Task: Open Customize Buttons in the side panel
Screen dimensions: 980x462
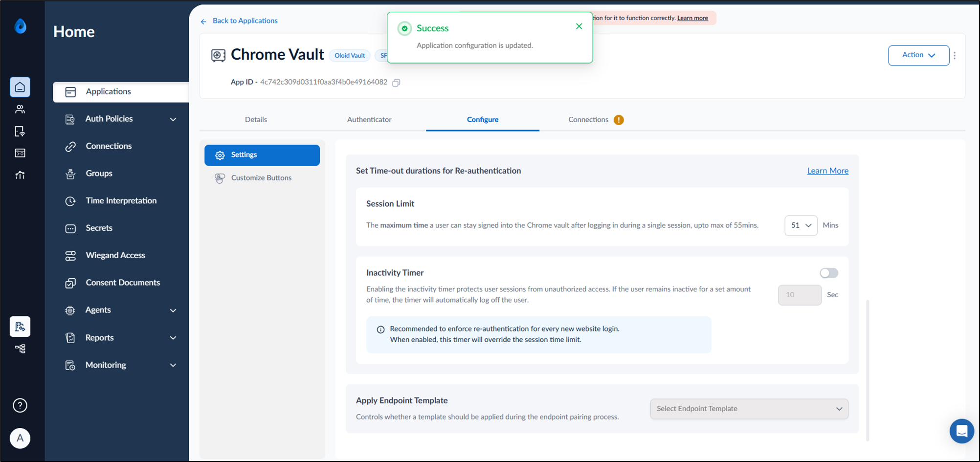Action: [x=262, y=178]
